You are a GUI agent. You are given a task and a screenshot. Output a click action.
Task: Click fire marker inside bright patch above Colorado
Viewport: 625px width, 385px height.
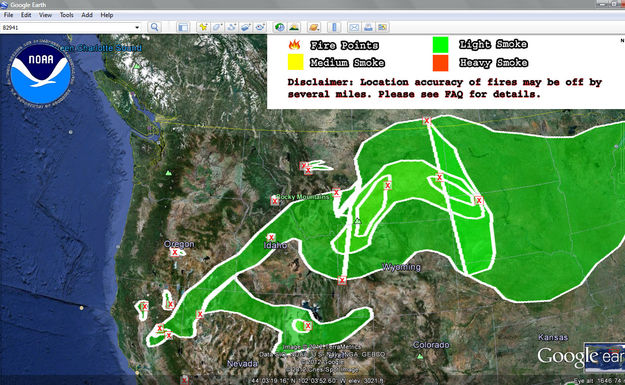click(x=307, y=326)
